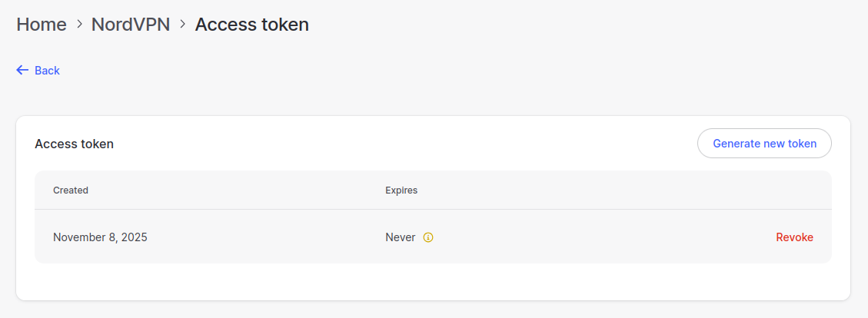This screenshot has height=318, width=868.
Task: Click the "Never" expiry value
Action: tap(400, 237)
